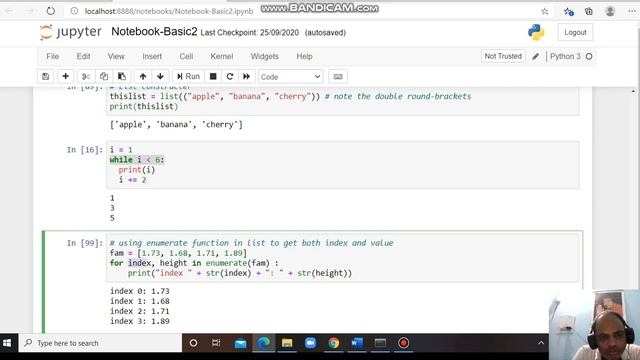Open the Widgets menu
The image size is (640, 360).
coord(264,56)
